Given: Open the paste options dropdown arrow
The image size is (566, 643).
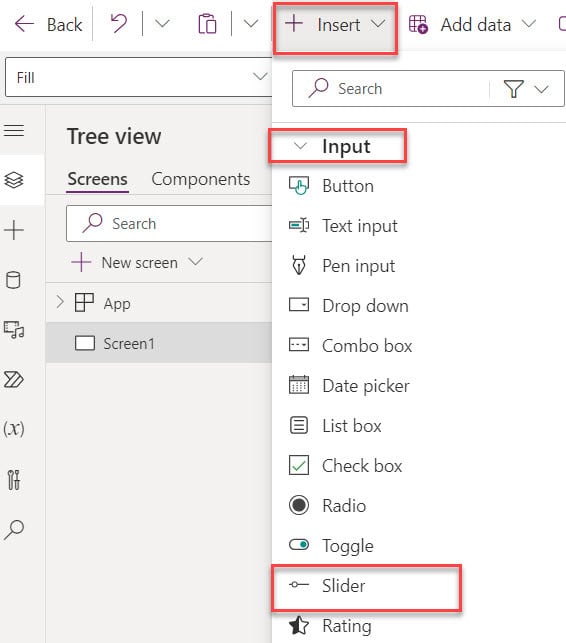Looking at the screenshot, I should (x=251, y=24).
